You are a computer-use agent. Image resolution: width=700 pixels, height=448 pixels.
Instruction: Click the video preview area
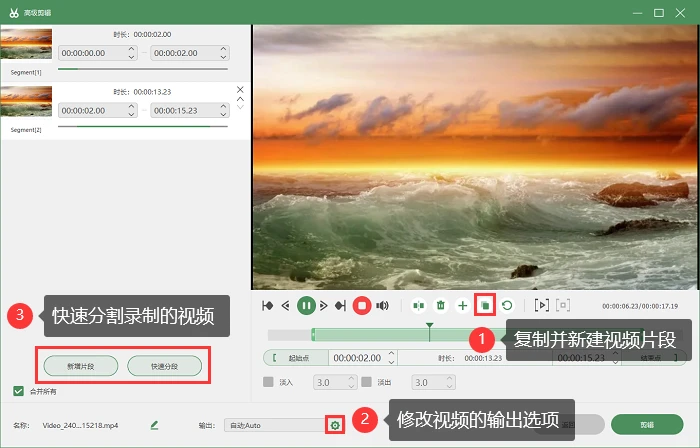coord(475,157)
